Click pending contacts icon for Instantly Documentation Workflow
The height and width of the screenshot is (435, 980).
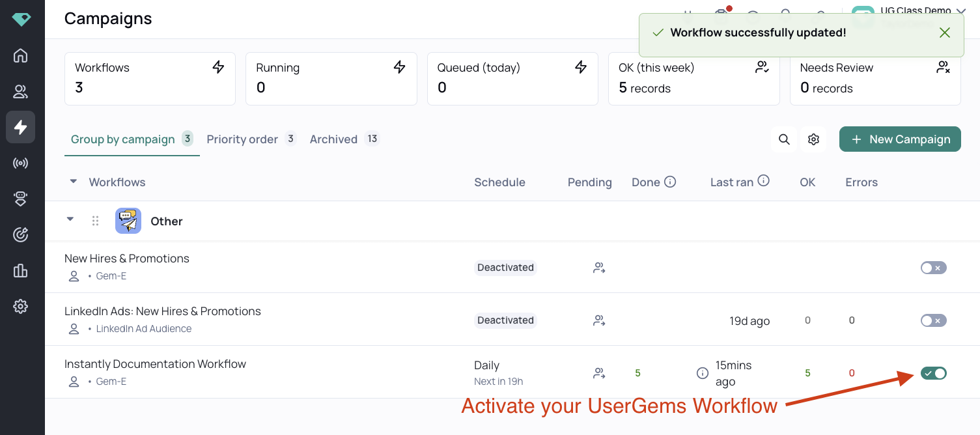599,373
